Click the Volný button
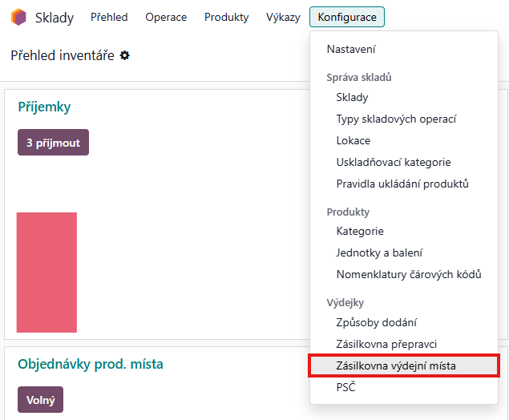The height and width of the screenshot is (420, 509). (x=40, y=399)
